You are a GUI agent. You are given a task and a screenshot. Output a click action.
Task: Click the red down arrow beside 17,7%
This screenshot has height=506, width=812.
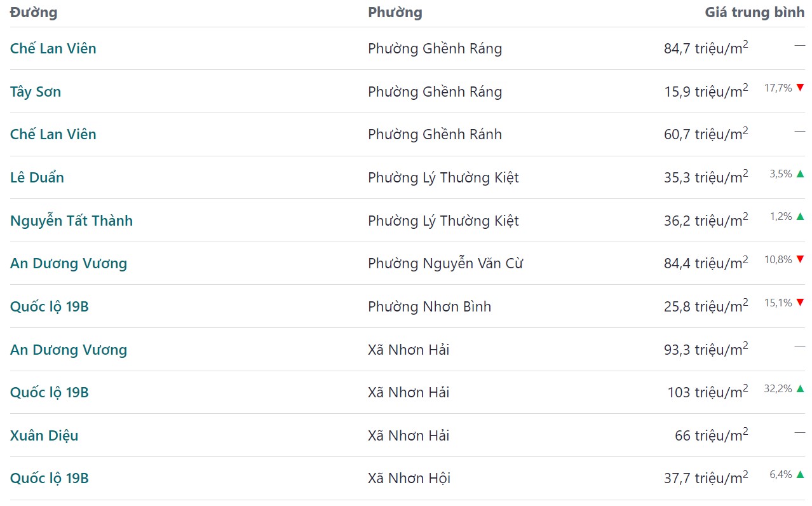click(x=800, y=88)
